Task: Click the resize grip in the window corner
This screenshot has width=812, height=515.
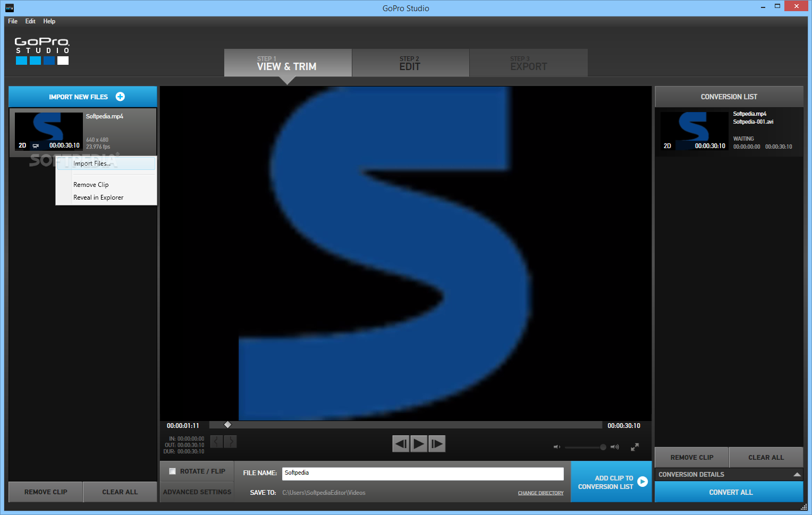Action: point(804,508)
